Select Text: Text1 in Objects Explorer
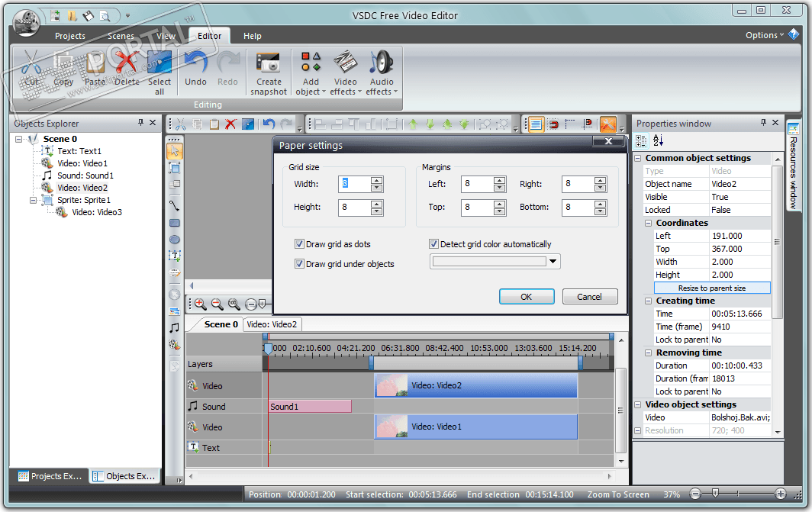 coord(79,150)
